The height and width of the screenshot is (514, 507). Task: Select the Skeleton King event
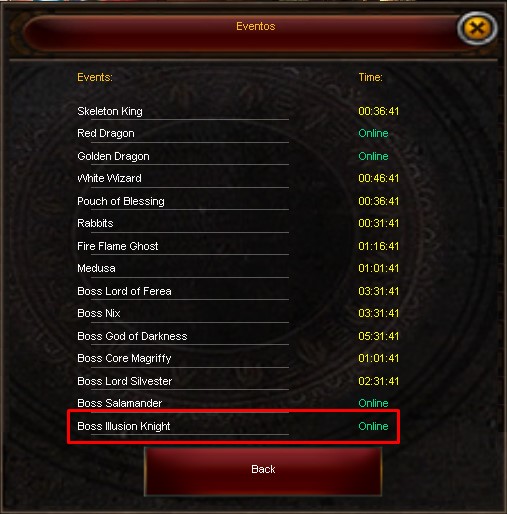point(110,111)
